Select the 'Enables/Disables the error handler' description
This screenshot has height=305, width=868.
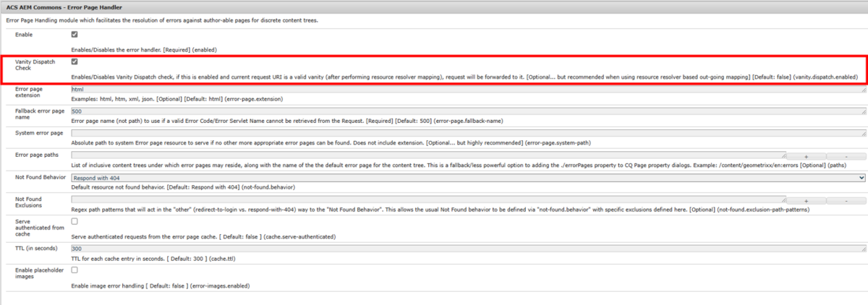[x=144, y=49]
